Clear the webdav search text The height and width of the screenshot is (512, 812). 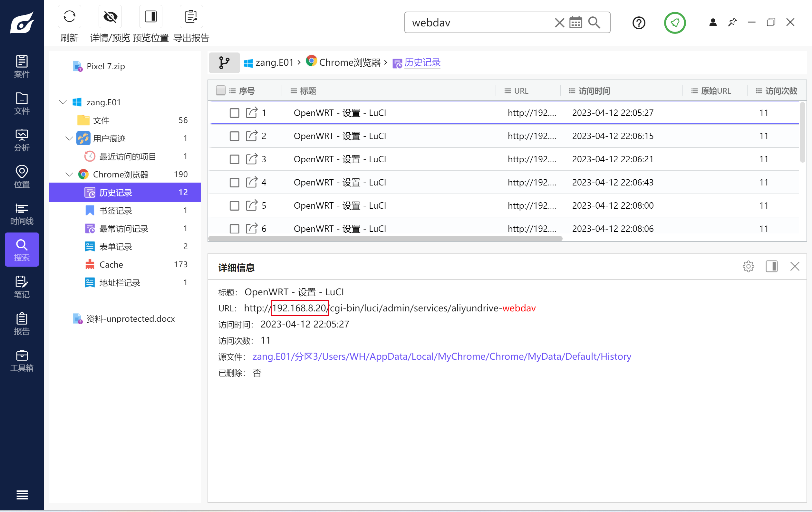point(559,23)
